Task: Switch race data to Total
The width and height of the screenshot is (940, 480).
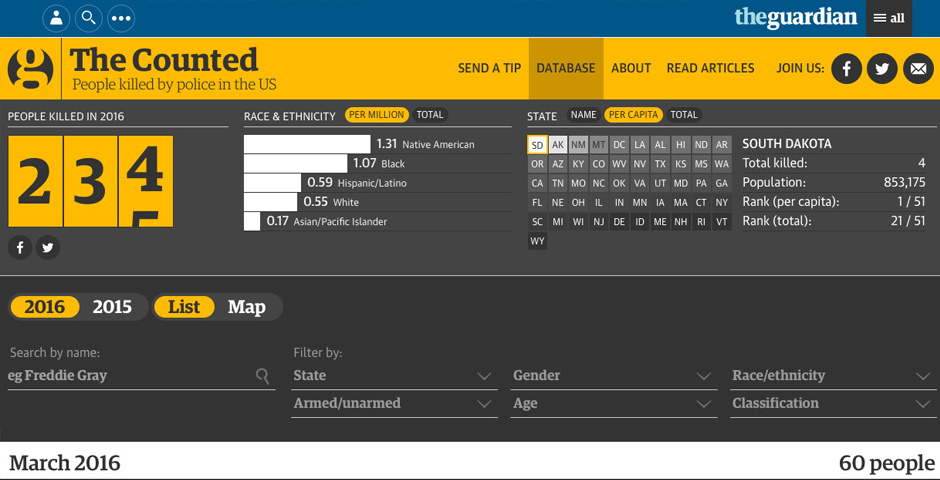Action: pos(430,115)
